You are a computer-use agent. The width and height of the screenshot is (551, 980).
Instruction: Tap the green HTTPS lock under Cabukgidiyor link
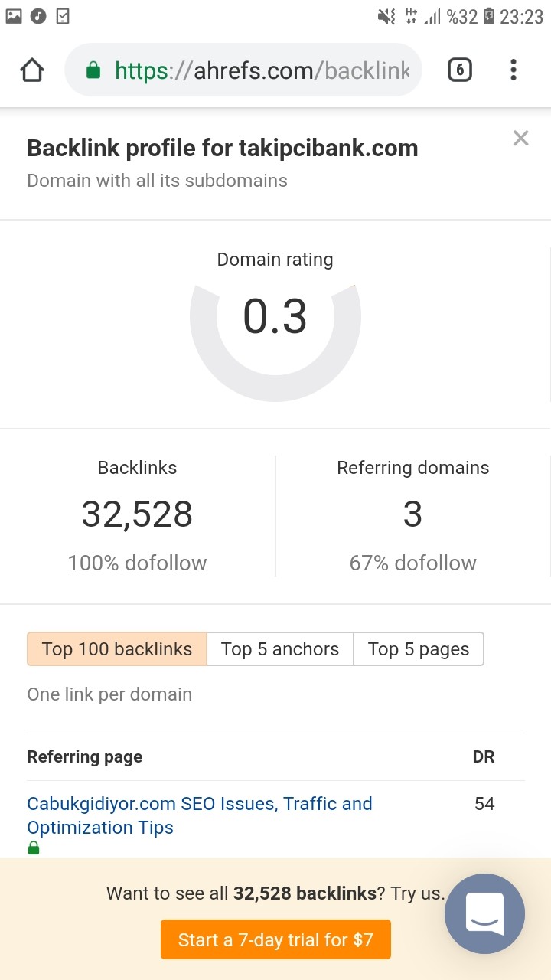tap(34, 848)
